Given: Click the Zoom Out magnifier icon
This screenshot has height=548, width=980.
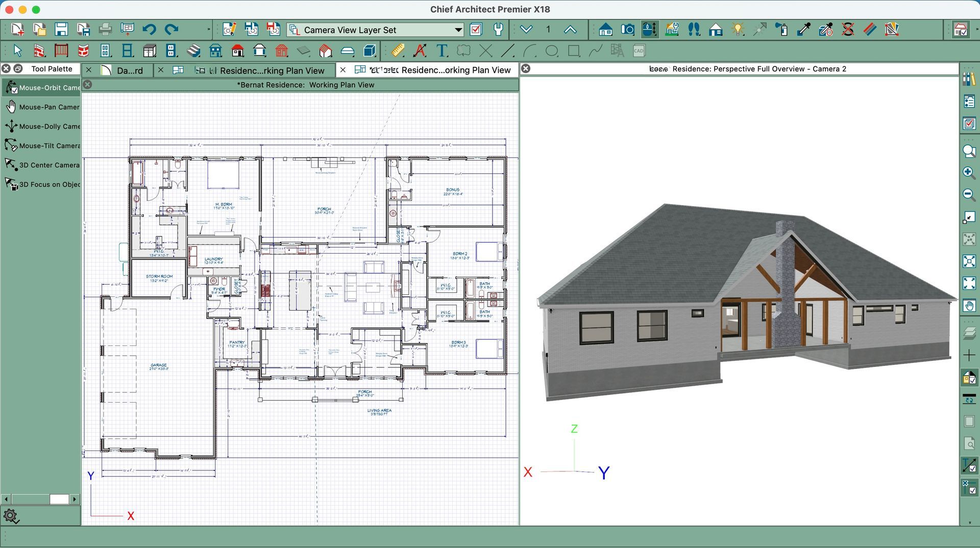Looking at the screenshot, I should (x=969, y=194).
